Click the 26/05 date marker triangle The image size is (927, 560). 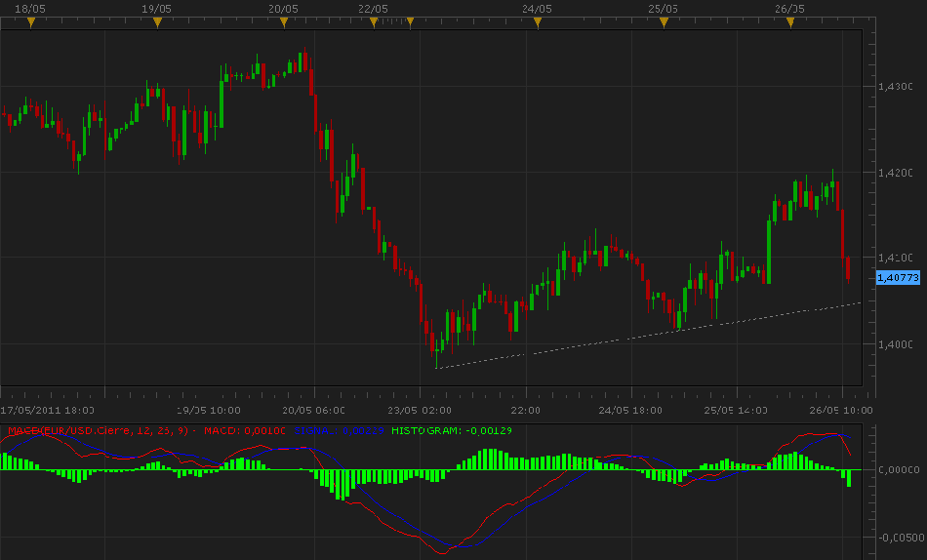click(789, 22)
